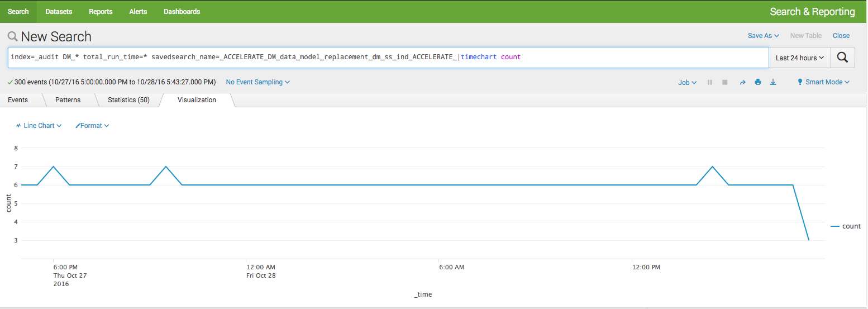Expand the Smart Mode dropdown
Image resolution: width=868 pixels, height=309 pixels.
(x=823, y=82)
